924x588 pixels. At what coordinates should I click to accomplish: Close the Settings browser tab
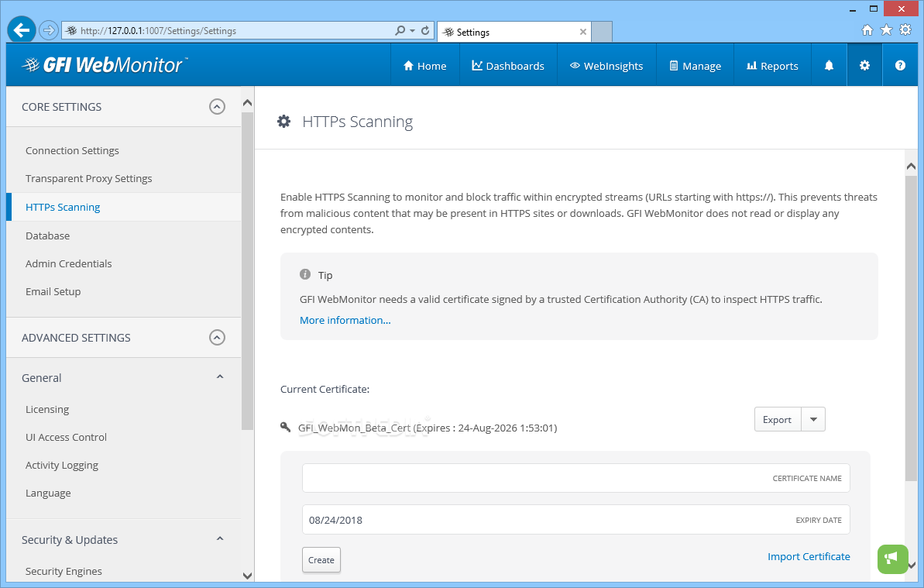[x=582, y=32]
